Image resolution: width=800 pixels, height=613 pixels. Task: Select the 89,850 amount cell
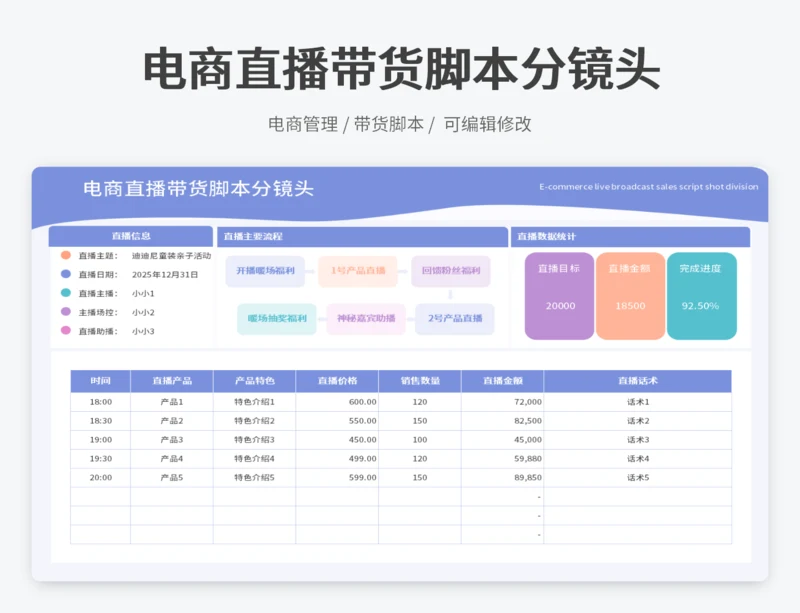point(503,478)
